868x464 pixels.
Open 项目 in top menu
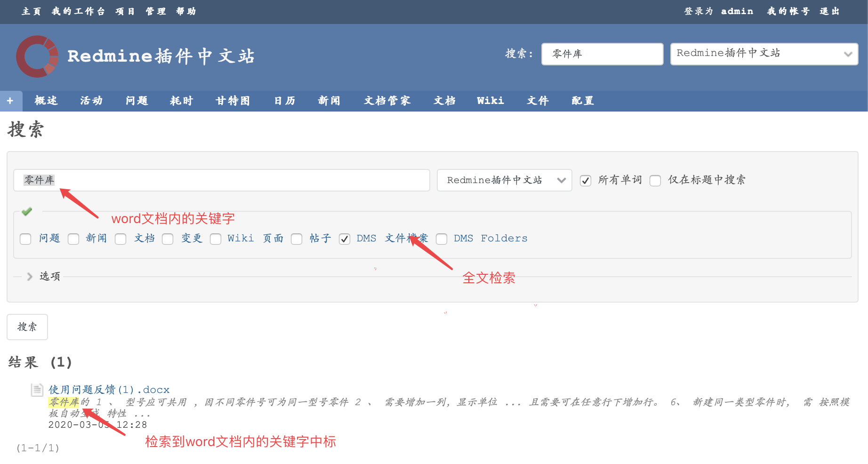125,11
